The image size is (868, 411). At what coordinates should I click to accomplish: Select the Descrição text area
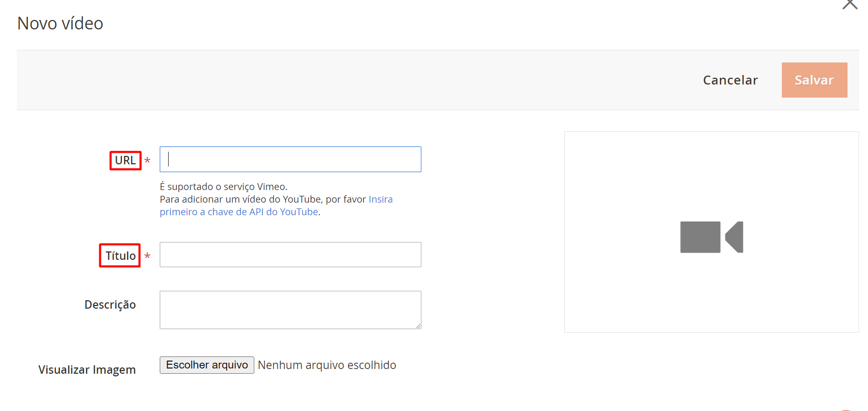tap(291, 310)
